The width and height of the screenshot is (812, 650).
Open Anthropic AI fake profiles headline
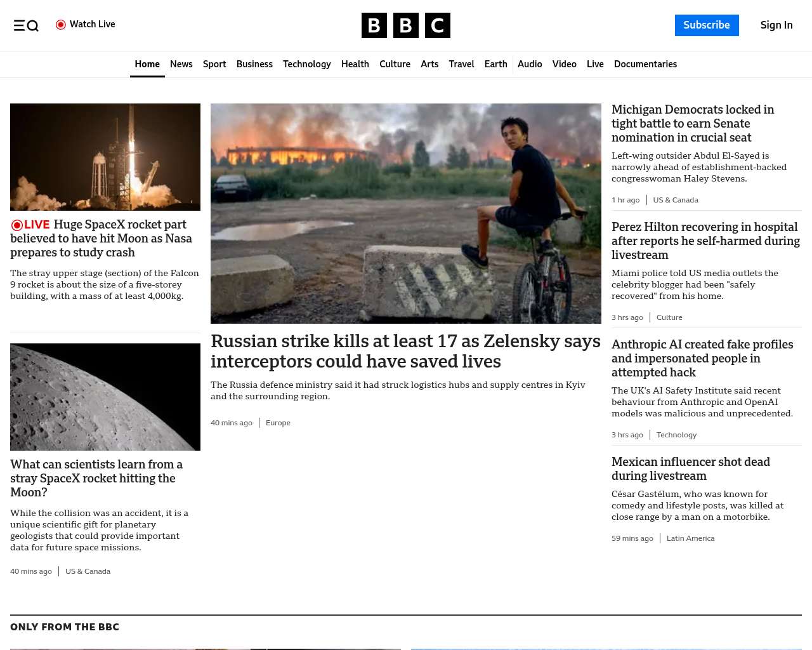[x=702, y=358]
